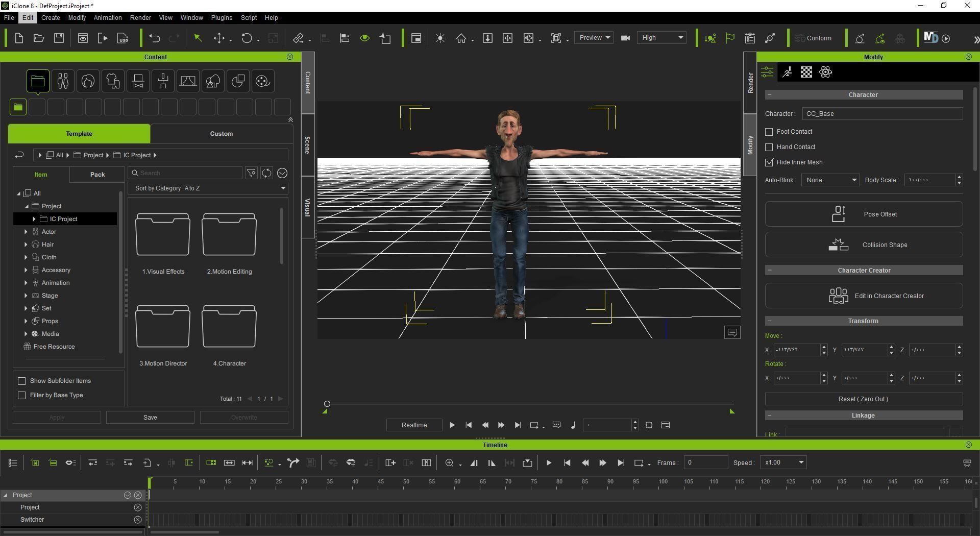Click the Collision Shape button
980x536 pixels.
(x=864, y=245)
